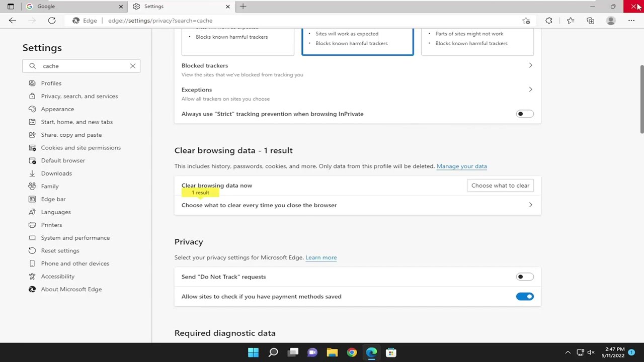
Task: Refresh the page with the reload icon
Action: [52, 21]
